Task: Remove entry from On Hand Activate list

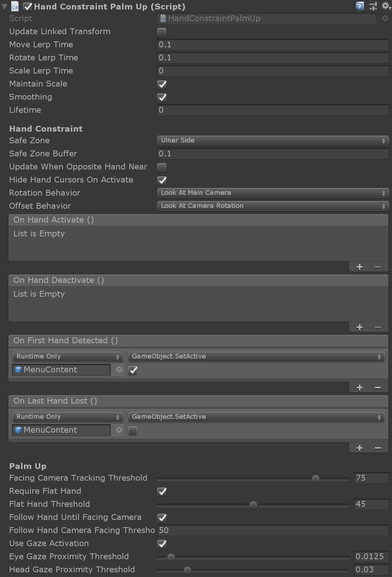Action: pos(378,267)
